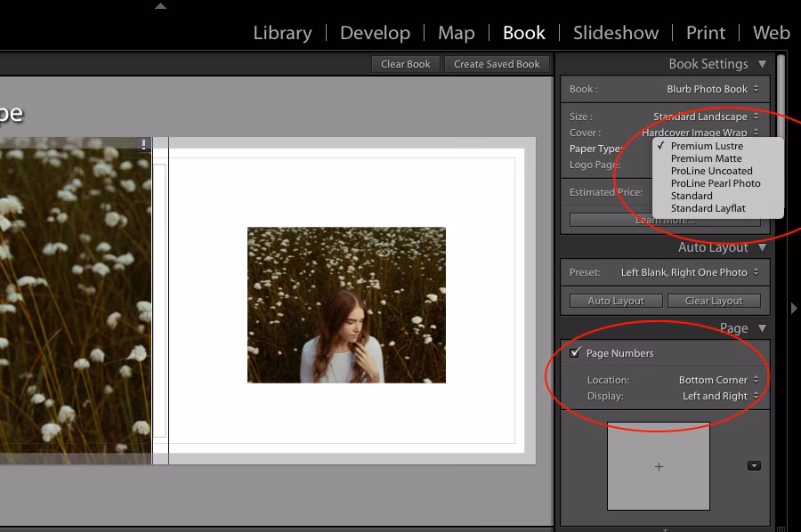Click the plus icon in the empty page cell

[x=658, y=465]
